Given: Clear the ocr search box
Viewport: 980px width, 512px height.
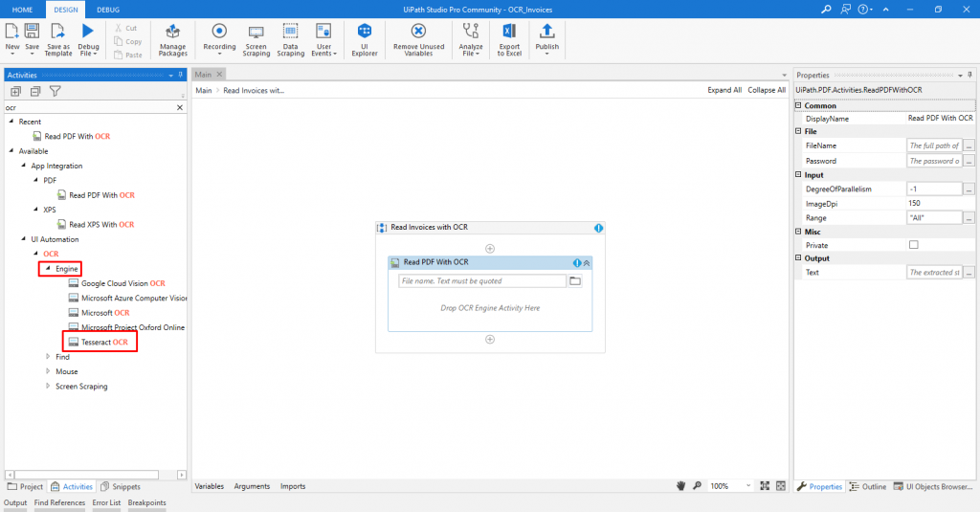Looking at the screenshot, I should click(180, 107).
